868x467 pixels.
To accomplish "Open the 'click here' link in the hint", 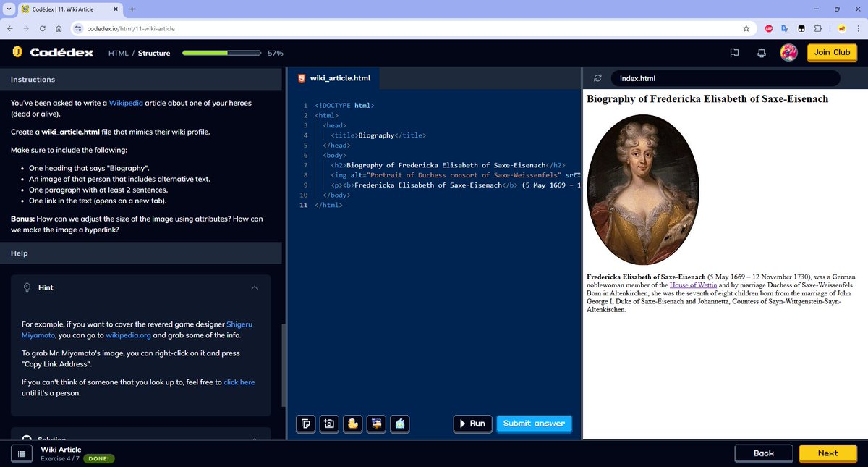I will (x=239, y=382).
